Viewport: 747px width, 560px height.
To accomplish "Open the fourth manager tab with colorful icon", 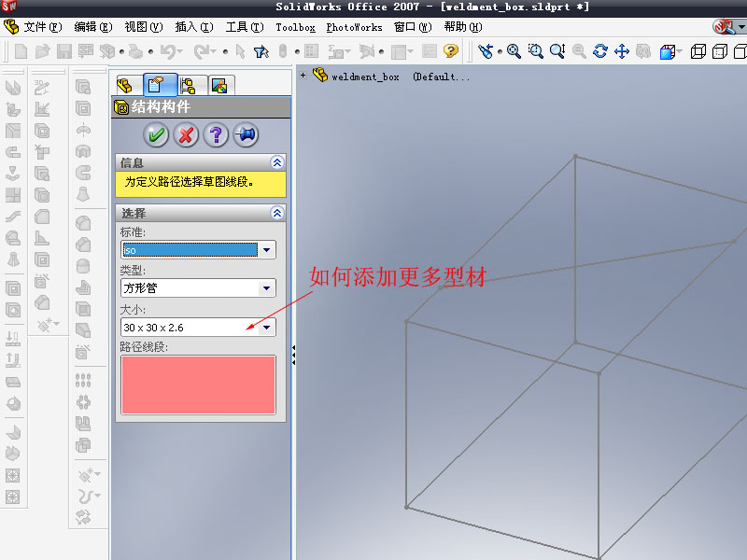I will point(219,86).
